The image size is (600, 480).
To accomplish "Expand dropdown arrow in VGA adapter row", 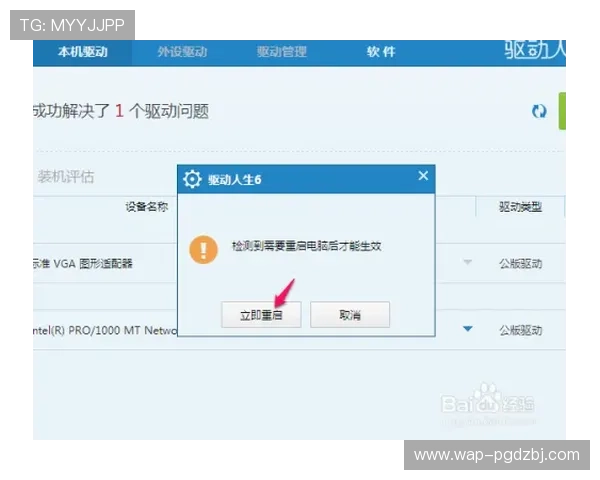I will coord(468,262).
